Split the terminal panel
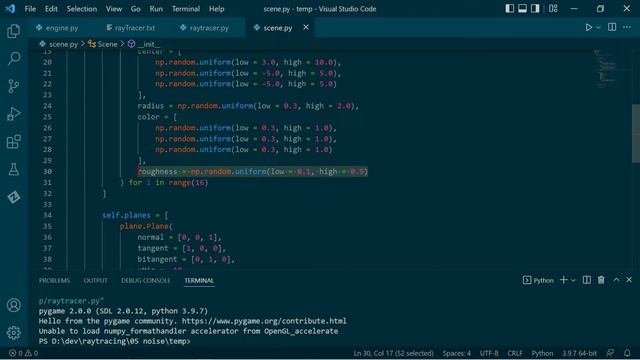 (x=587, y=280)
